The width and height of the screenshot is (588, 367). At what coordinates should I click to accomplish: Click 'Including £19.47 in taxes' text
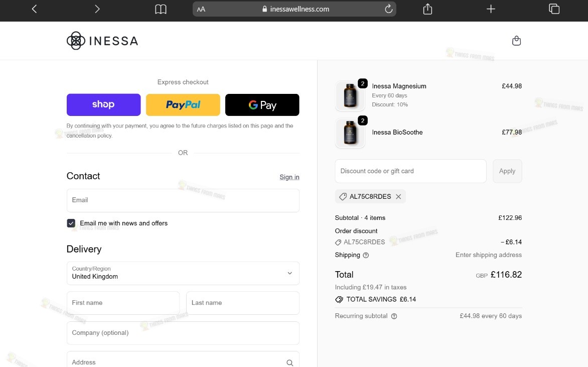(370, 287)
